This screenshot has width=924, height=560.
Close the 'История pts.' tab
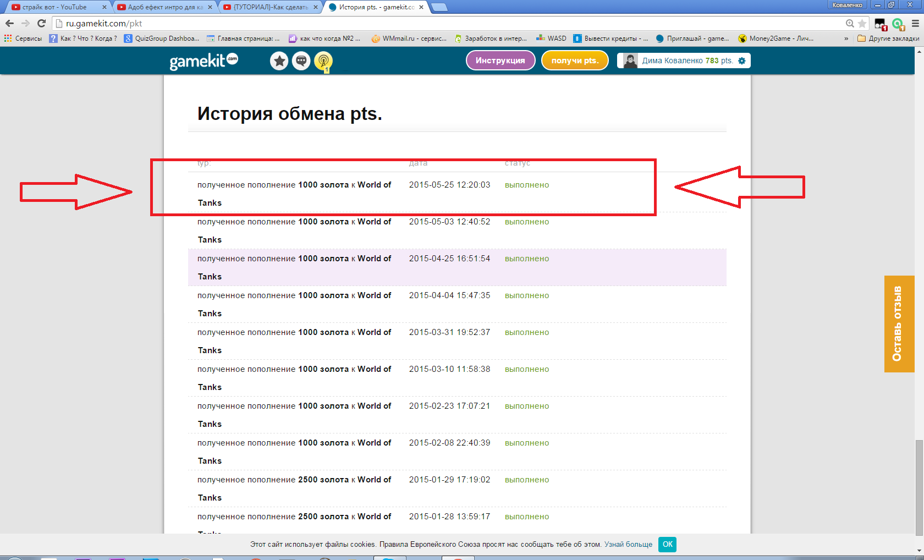421,7
